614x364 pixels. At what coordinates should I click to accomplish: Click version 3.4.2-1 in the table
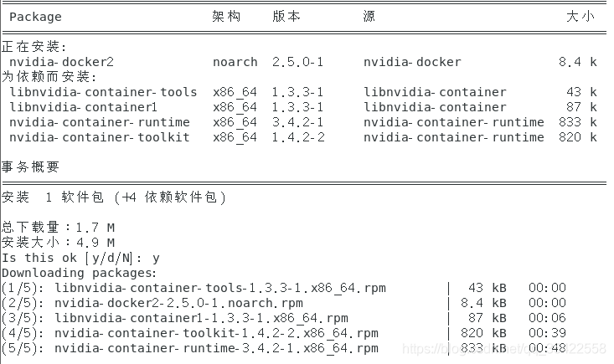[x=297, y=122]
